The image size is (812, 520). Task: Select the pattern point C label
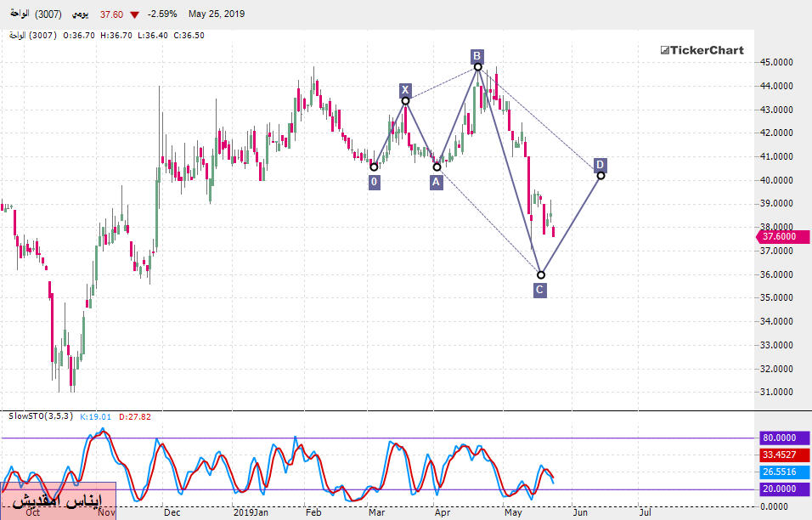pos(539,290)
